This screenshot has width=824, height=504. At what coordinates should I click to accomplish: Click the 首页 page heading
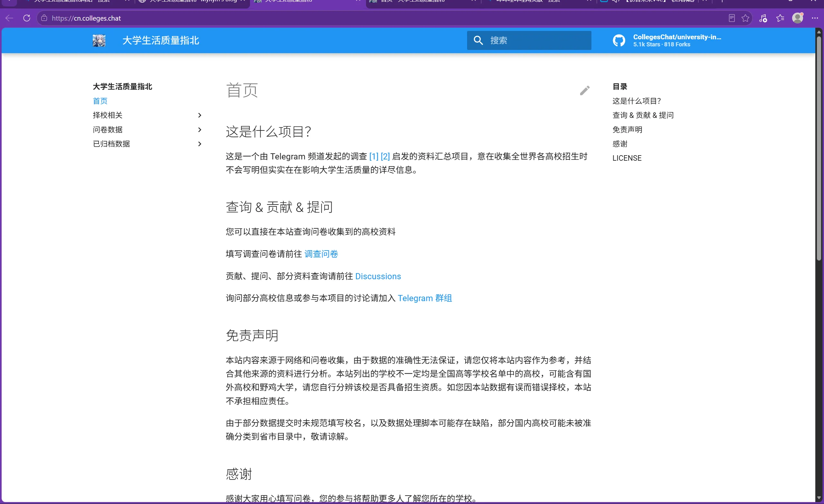click(242, 90)
